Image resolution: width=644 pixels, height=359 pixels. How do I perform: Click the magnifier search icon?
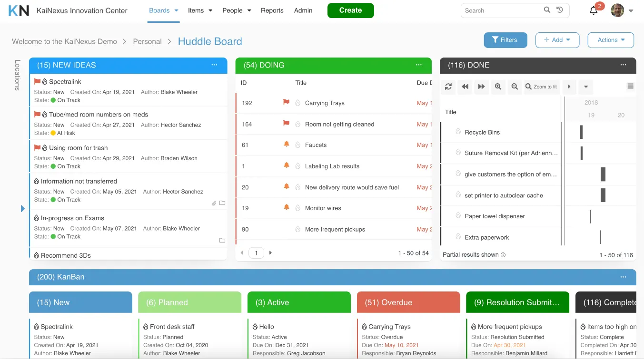coord(547,10)
